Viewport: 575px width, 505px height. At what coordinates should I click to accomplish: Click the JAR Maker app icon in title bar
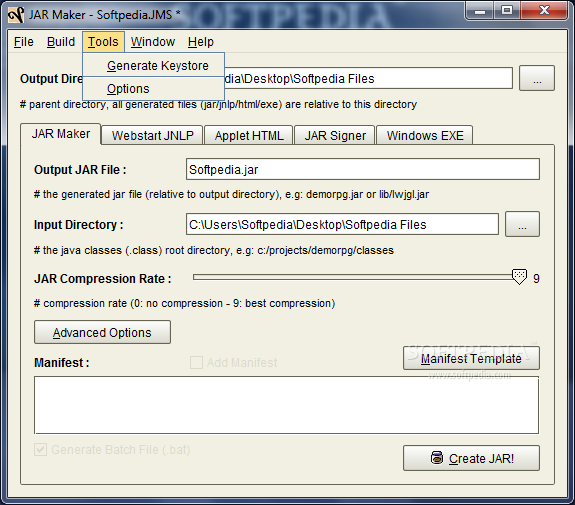[x=16, y=15]
